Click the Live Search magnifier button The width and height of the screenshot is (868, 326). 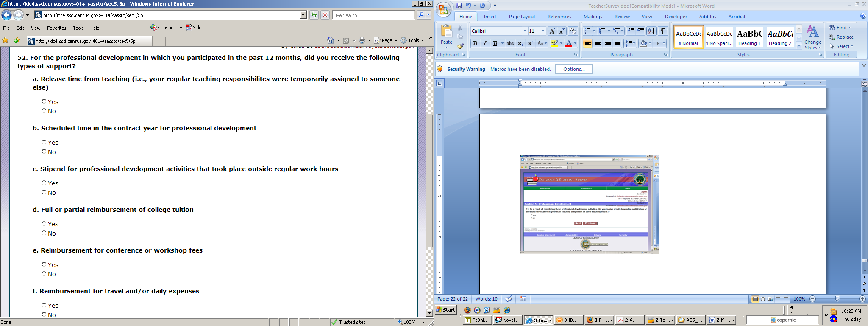pyautogui.click(x=420, y=15)
